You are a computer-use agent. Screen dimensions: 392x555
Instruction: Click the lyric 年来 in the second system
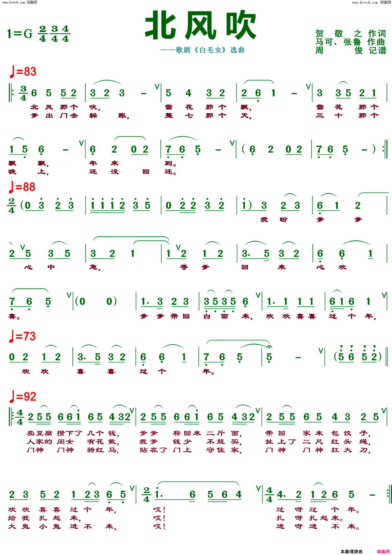tap(104, 163)
